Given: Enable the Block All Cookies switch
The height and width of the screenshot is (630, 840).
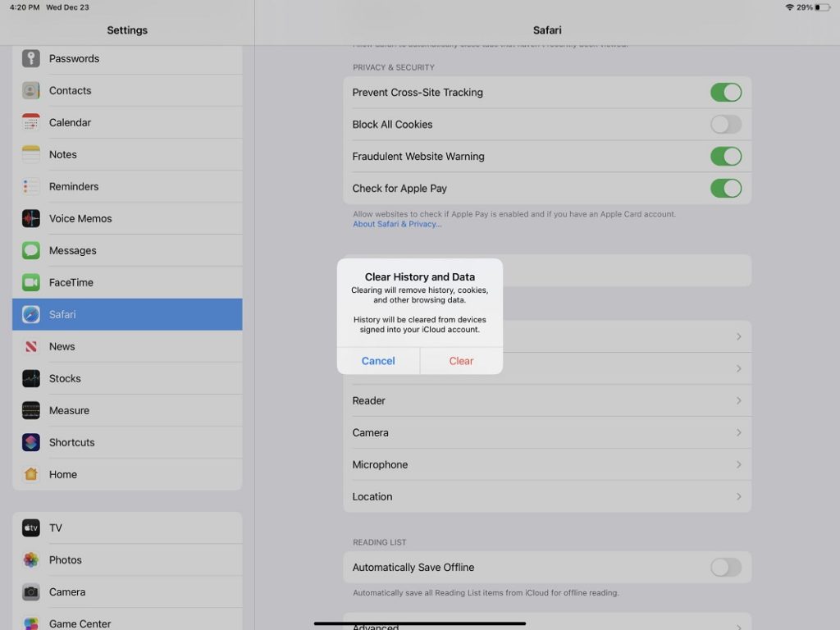Looking at the screenshot, I should 725,125.
